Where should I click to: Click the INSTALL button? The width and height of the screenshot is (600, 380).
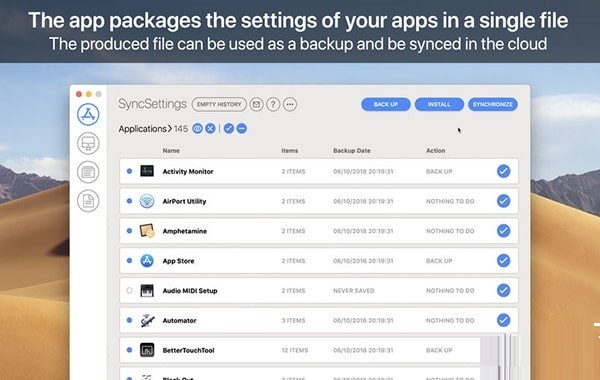439,104
